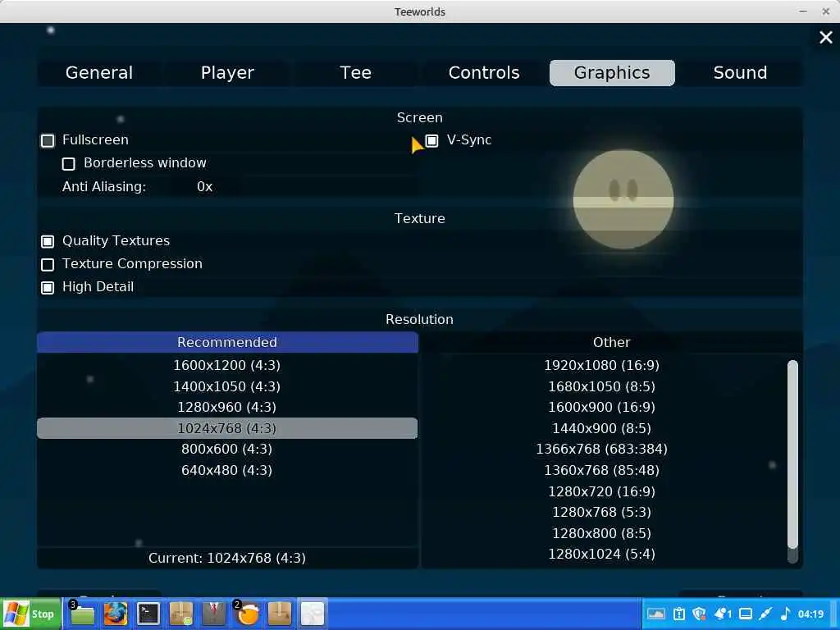The image size is (840, 630).
Task: Open the Tee settings tab
Action: 356,73
